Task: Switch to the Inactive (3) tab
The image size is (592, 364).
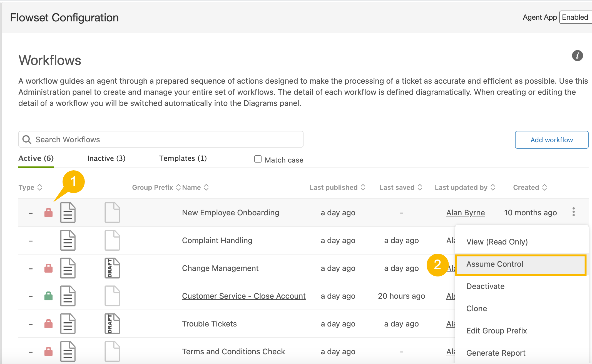Action: tap(106, 158)
